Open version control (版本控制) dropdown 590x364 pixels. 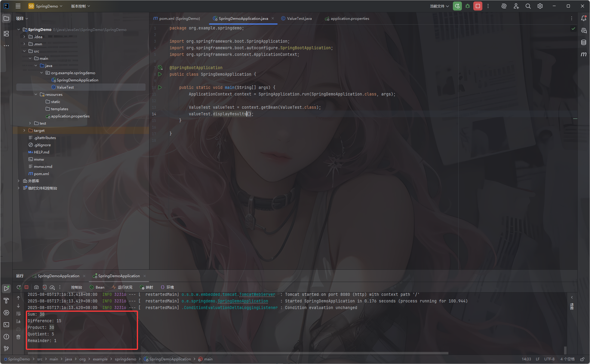81,6
